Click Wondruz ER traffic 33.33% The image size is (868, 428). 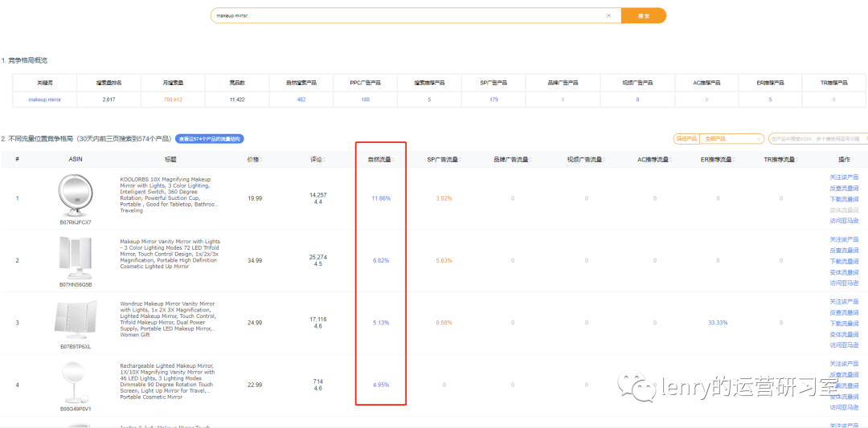pos(718,322)
